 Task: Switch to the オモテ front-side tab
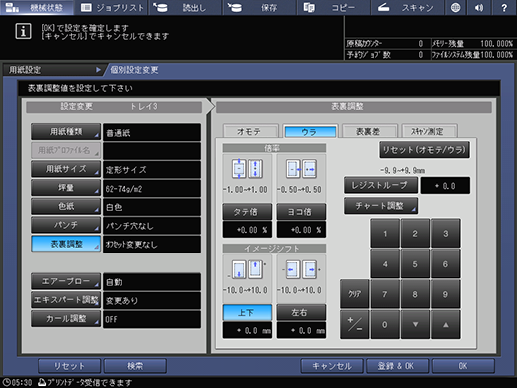(249, 131)
